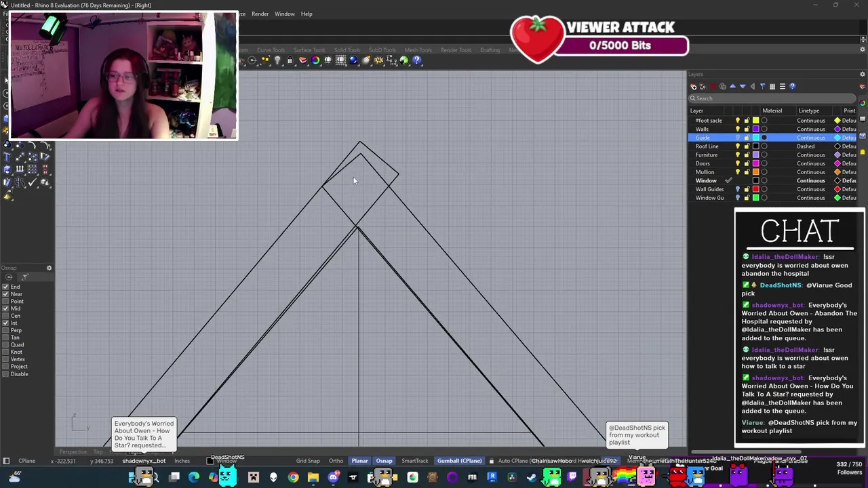
Task: Switch to Surface Tools toolbar tab
Action: pos(309,50)
